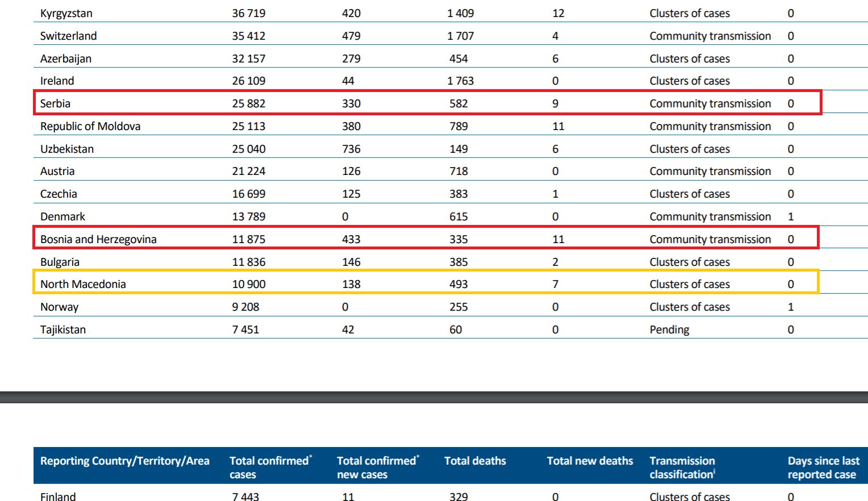Select the Finland row name
This screenshot has width=868, height=501.
(58, 496)
